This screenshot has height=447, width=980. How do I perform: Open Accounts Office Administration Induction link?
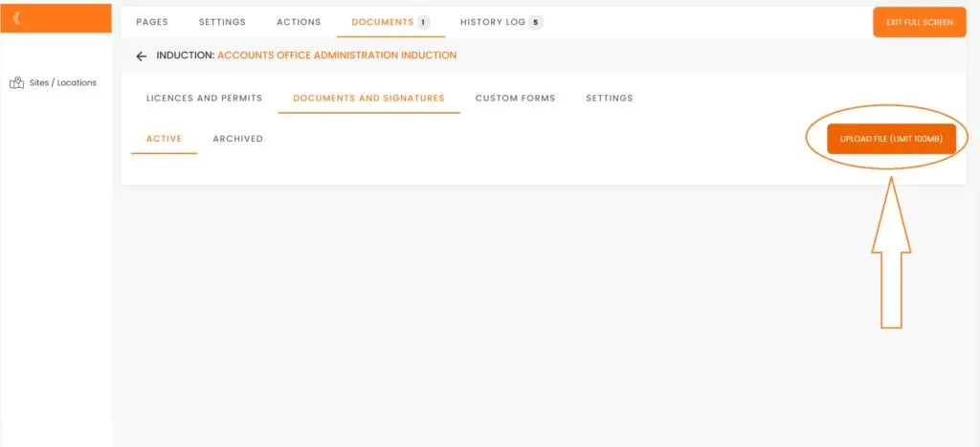point(337,56)
